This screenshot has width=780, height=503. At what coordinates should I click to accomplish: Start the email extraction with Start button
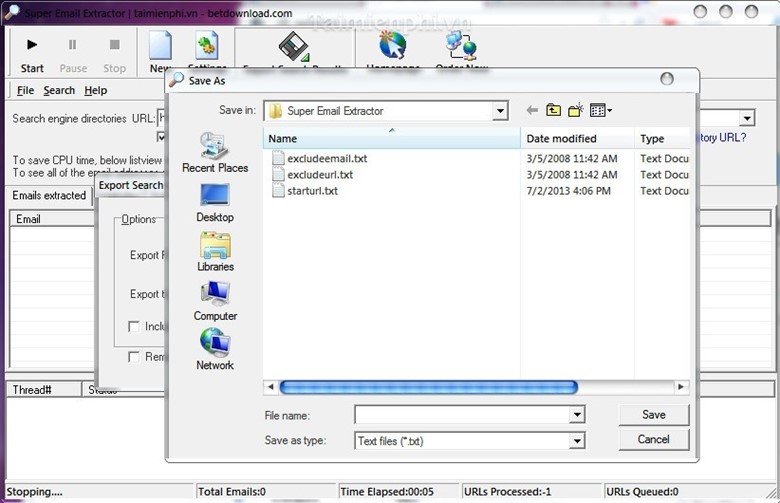[32, 55]
